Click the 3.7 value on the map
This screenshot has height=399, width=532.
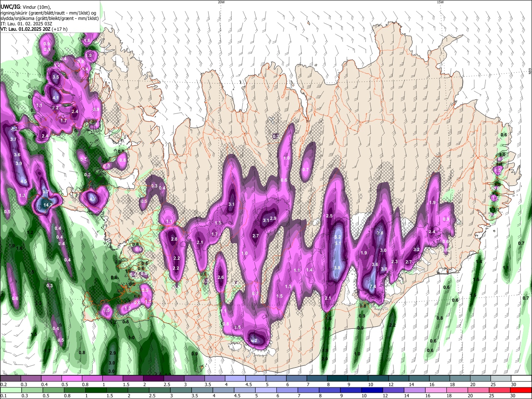[x=13, y=140]
